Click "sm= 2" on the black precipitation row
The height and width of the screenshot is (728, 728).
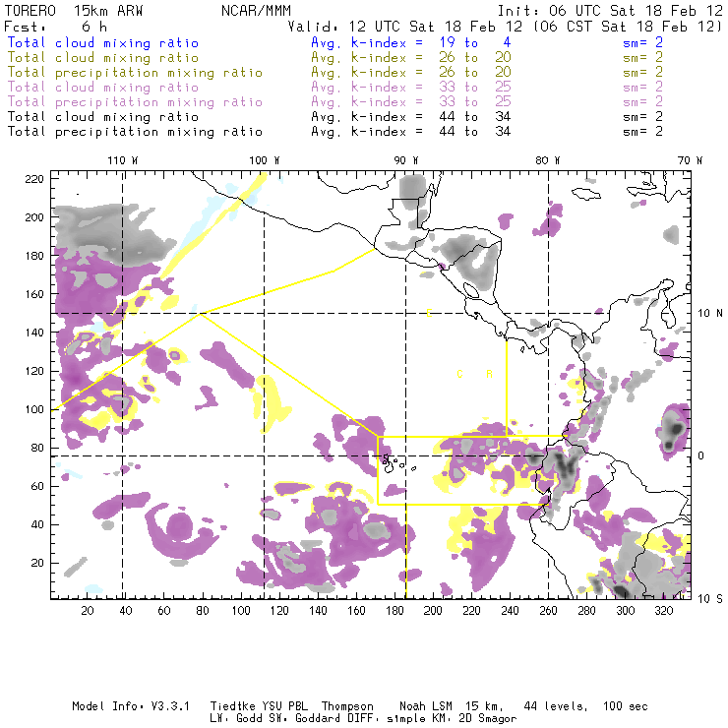[x=643, y=132]
